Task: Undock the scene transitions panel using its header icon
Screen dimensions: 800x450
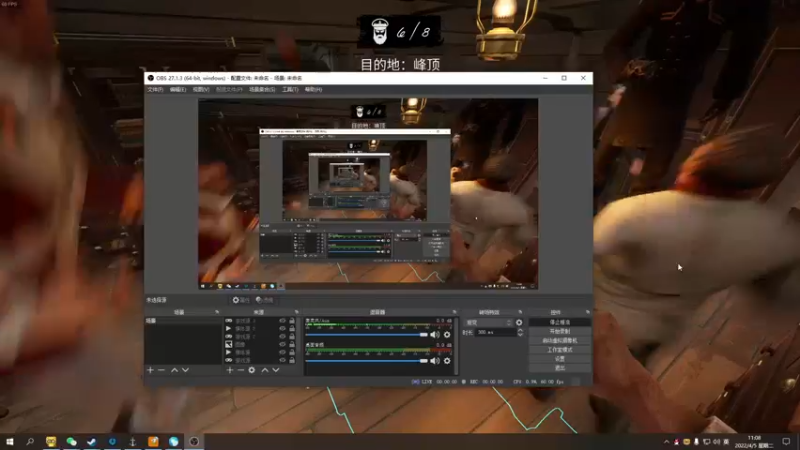Action: click(x=520, y=312)
